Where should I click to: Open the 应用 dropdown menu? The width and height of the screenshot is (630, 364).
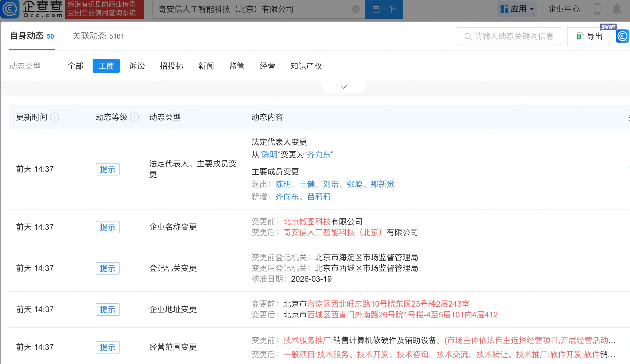tap(517, 9)
